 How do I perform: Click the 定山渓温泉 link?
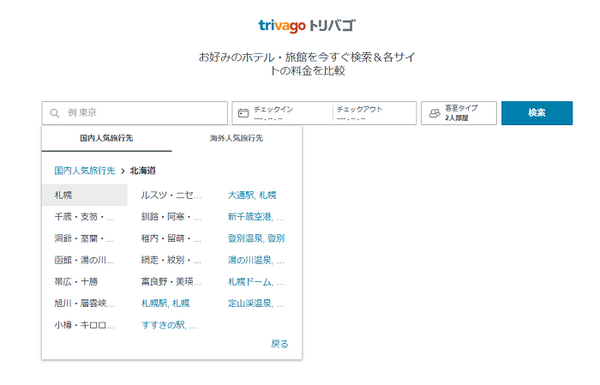tap(256, 304)
